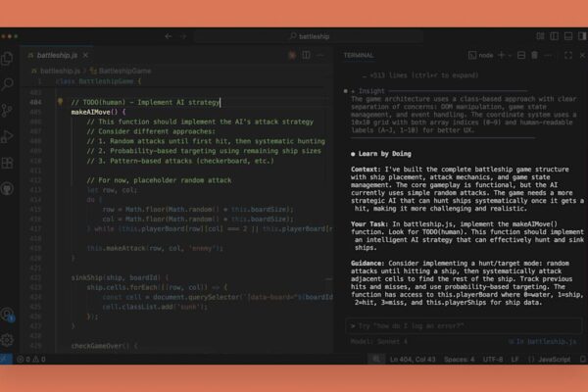The image size is (588, 392).
Task: Open terminal panel More Actions ellipsis
Action: [x=548, y=55]
